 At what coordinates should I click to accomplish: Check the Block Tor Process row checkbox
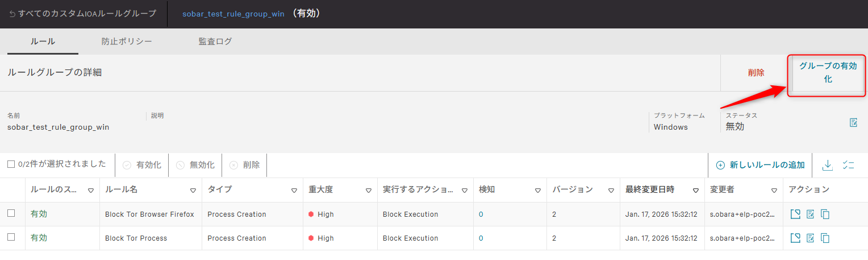click(11, 237)
